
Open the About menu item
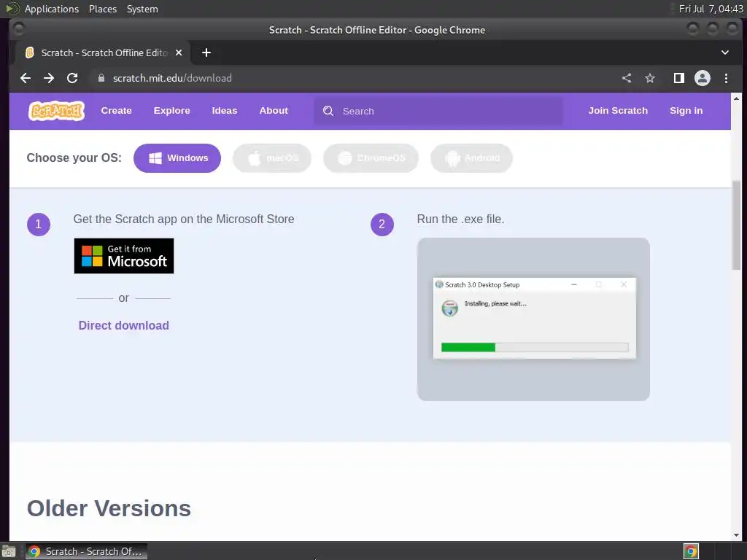pyautogui.click(x=274, y=111)
